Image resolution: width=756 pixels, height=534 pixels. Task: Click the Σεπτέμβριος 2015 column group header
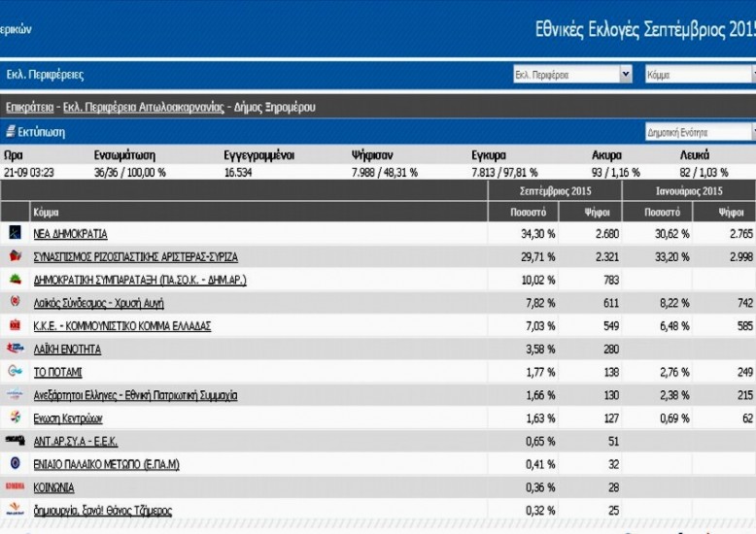tap(555, 191)
